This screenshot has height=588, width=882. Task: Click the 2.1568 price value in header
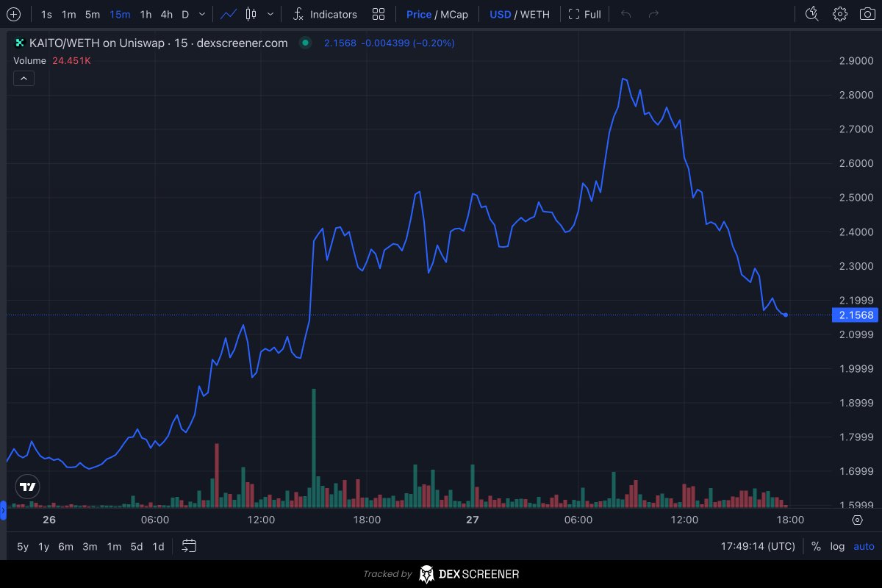click(x=340, y=43)
